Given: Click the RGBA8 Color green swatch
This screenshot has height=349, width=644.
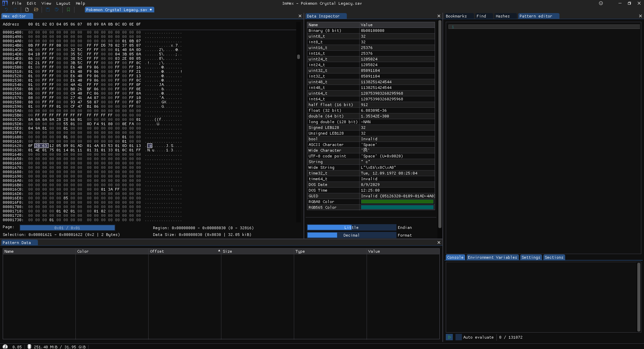Looking at the screenshot, I should [397, 202].
